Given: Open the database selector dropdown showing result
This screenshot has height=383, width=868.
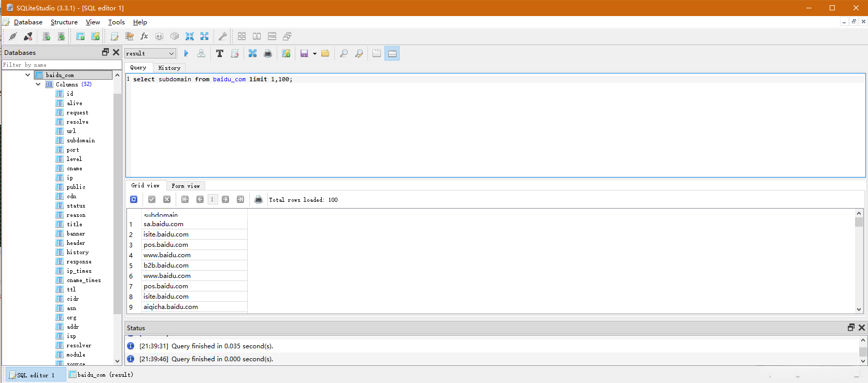Looking at the screenshot, I should [x=150, y=53].
